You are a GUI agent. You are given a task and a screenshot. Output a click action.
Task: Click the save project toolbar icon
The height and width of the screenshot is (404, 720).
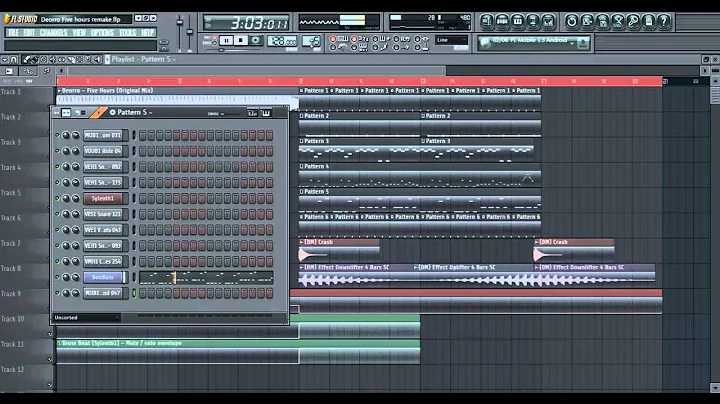[587, 21]
